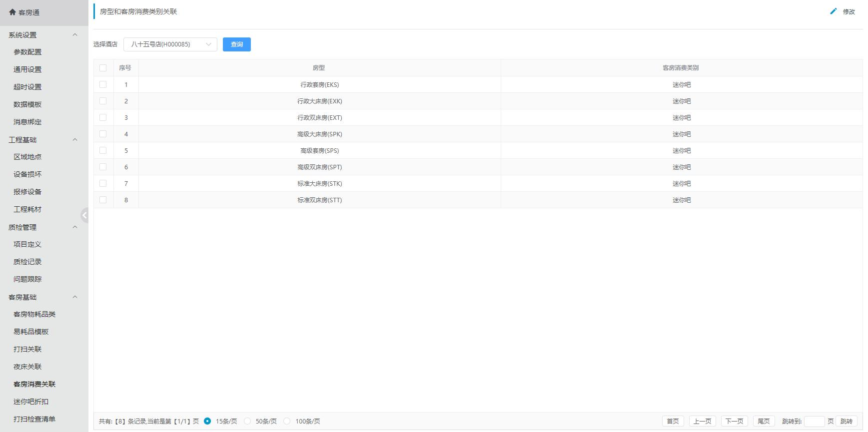Click 上一页 previous page button
The width and height of the screenshot is (868, 432).
pos(702,421)
